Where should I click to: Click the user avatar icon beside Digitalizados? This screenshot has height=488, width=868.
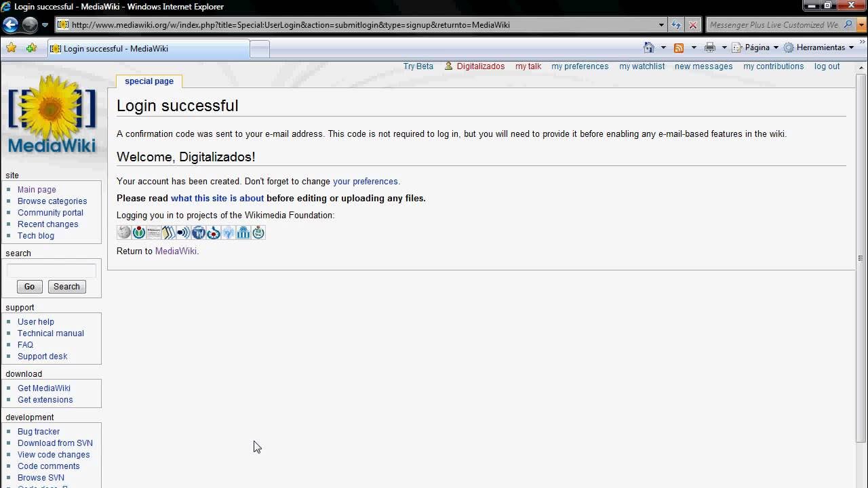pos(448,66)
